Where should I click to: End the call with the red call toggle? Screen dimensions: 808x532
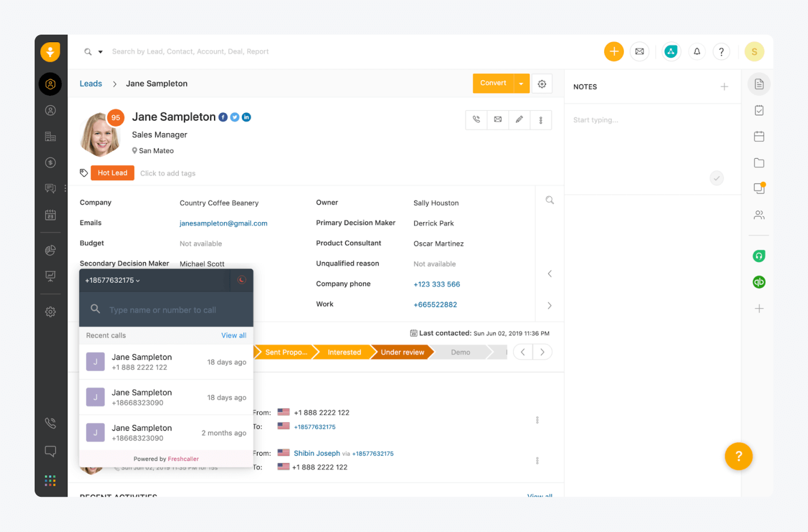pyautogui.click(x=242, y=280)
